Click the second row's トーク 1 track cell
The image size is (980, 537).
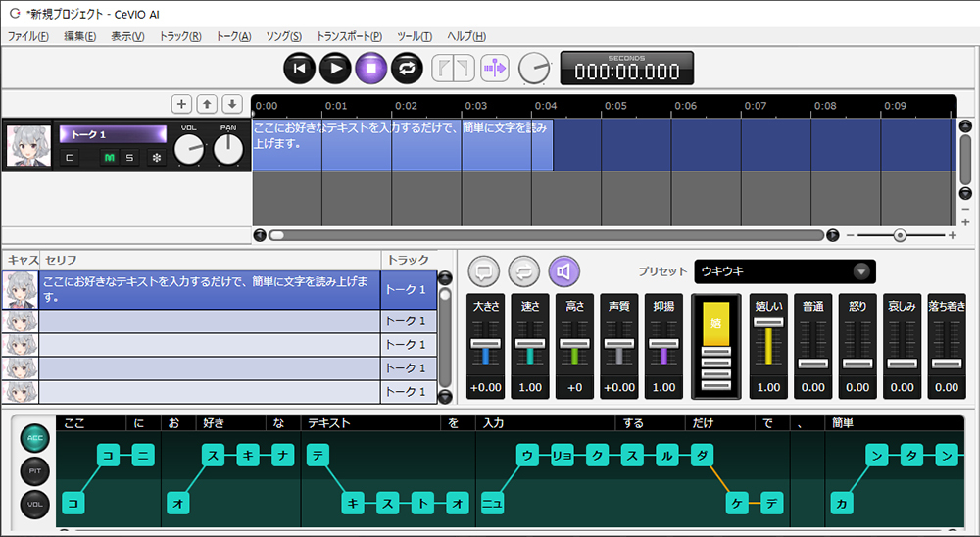coord(408,321)
